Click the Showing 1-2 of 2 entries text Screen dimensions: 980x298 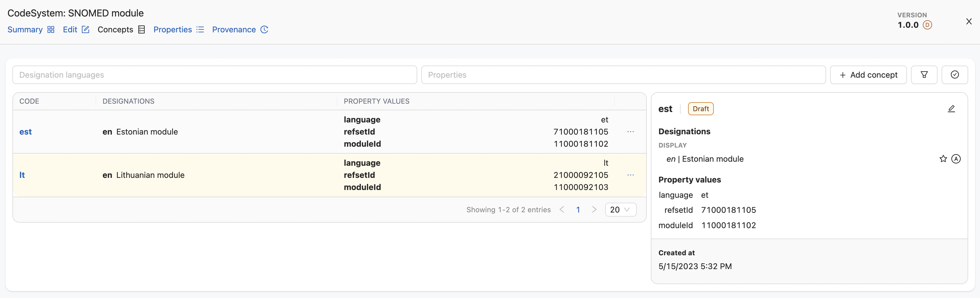coord(509,210)
